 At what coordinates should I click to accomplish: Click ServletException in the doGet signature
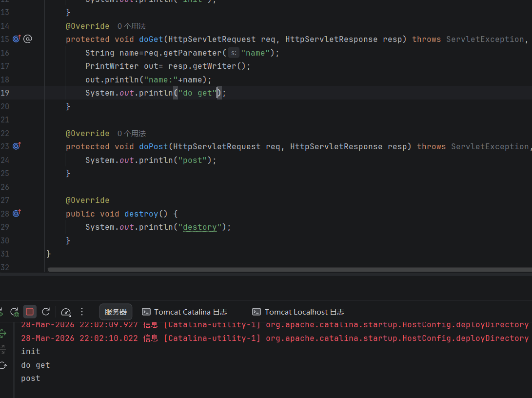click(485, 40)
